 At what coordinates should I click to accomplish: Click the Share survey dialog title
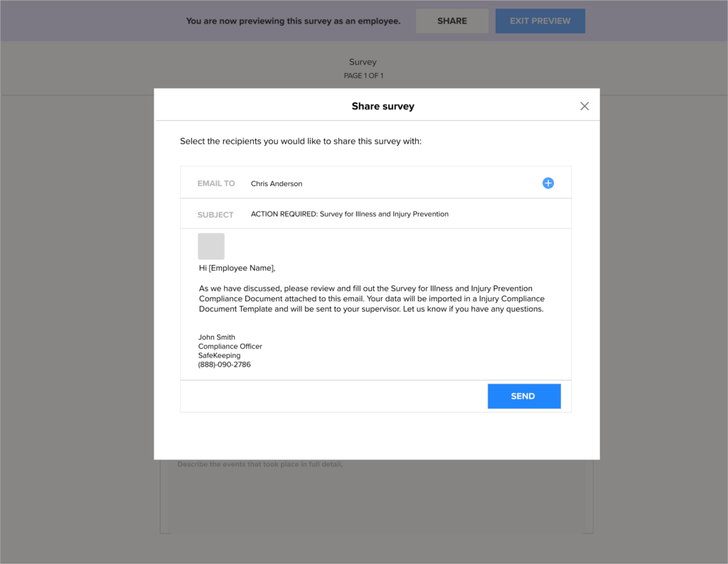(382, 107)
